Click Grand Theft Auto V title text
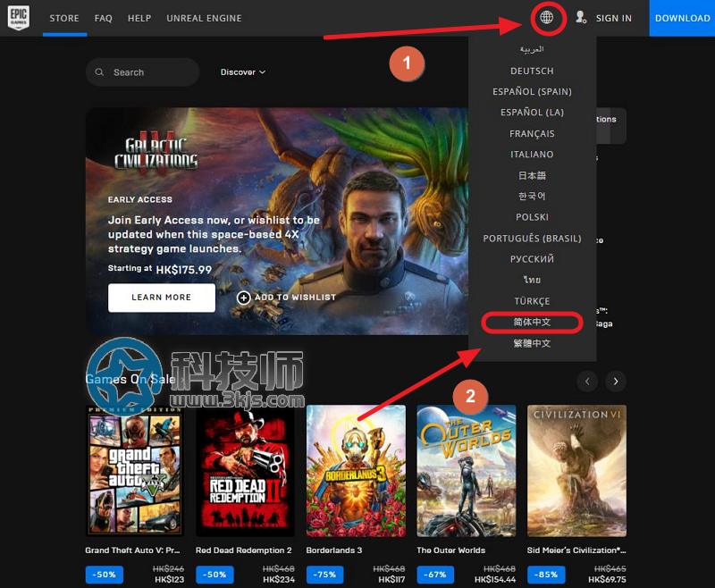715x588 pixels. click(x=132, y=550)
